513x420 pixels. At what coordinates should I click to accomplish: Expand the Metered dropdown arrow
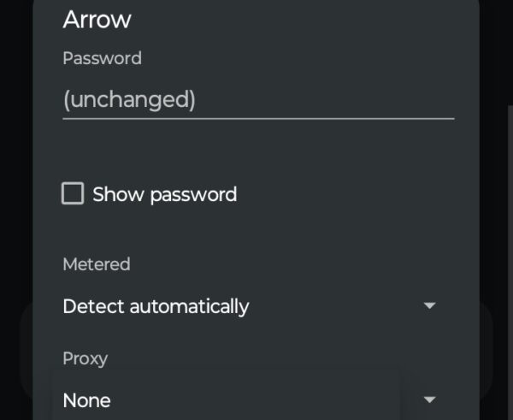point(430,305)
